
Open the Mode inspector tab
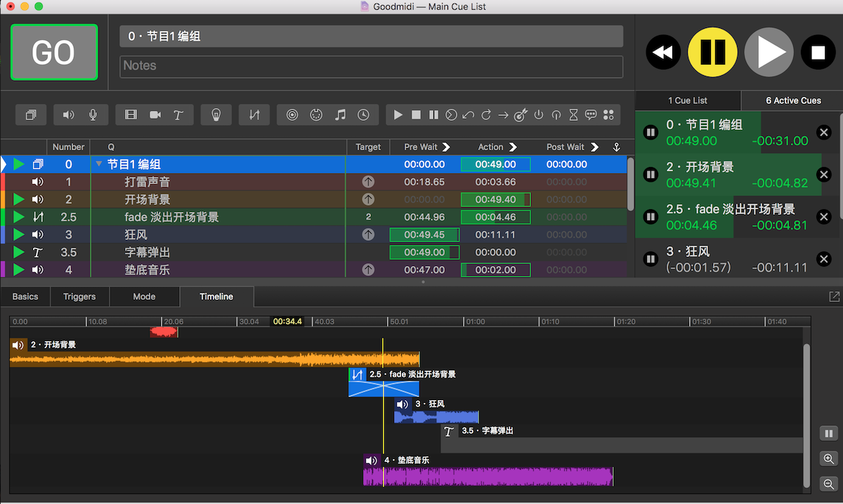[x=144, y=296]
